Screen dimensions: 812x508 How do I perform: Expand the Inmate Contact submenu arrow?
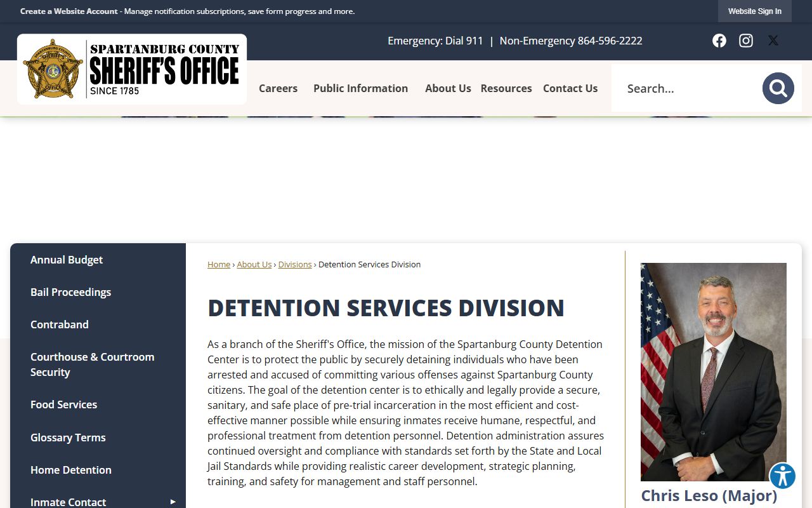(x=173, y=502)
